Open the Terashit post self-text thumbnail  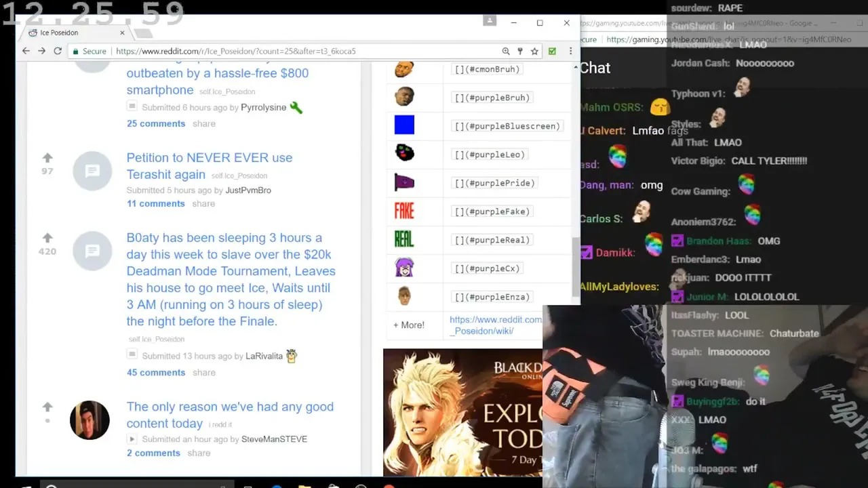click(92, 171)
